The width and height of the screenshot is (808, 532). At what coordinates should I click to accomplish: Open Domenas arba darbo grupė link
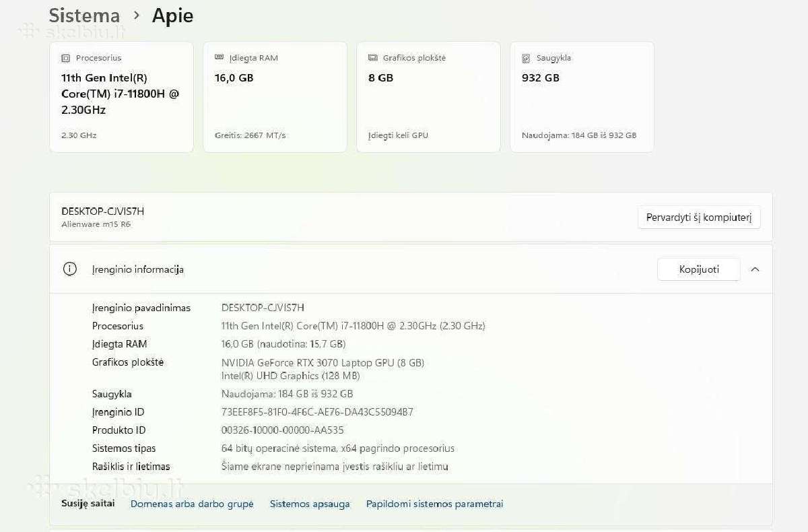click(x=192, y=504)
